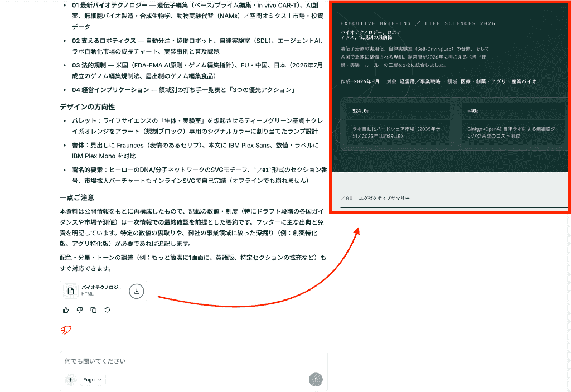
Task: Select the −40% stat card in preview
Action: [513, 124]
